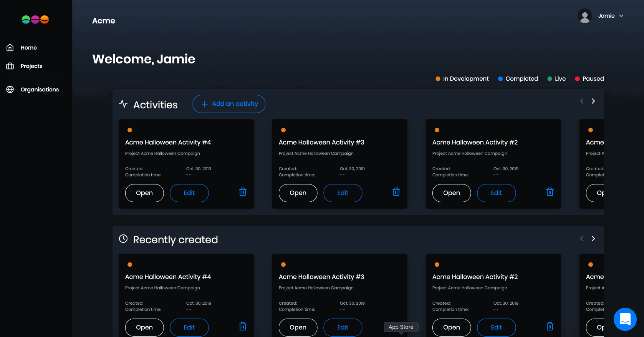Click the Add an activity button
This screenshot has height=337, width=644.
(229, 104)
